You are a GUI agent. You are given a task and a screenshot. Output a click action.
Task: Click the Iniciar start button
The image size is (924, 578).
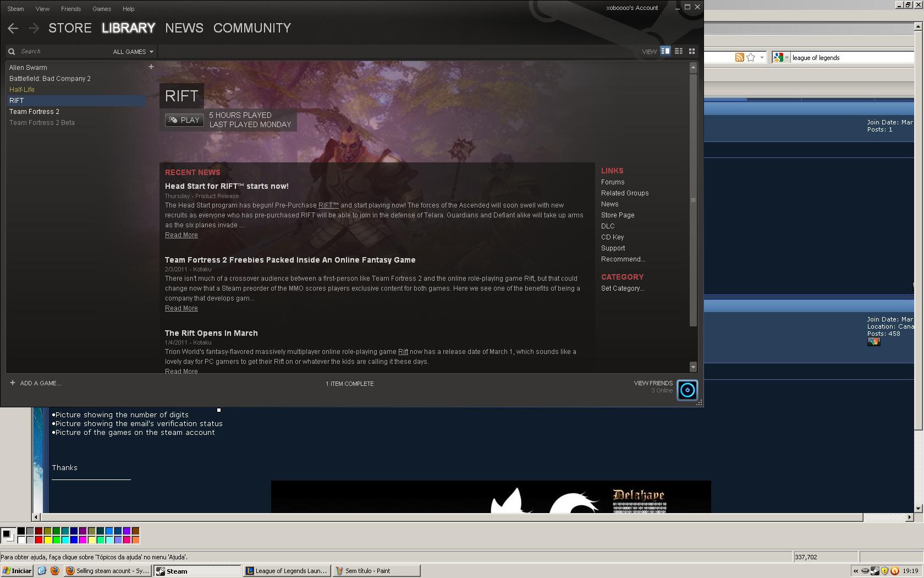[17, 571]
